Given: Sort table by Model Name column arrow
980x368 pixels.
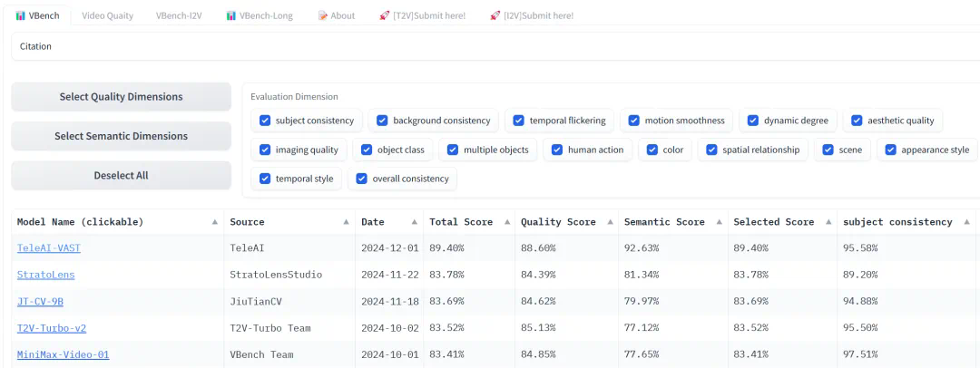Looking at the screenshot, I should pos(215,222).
